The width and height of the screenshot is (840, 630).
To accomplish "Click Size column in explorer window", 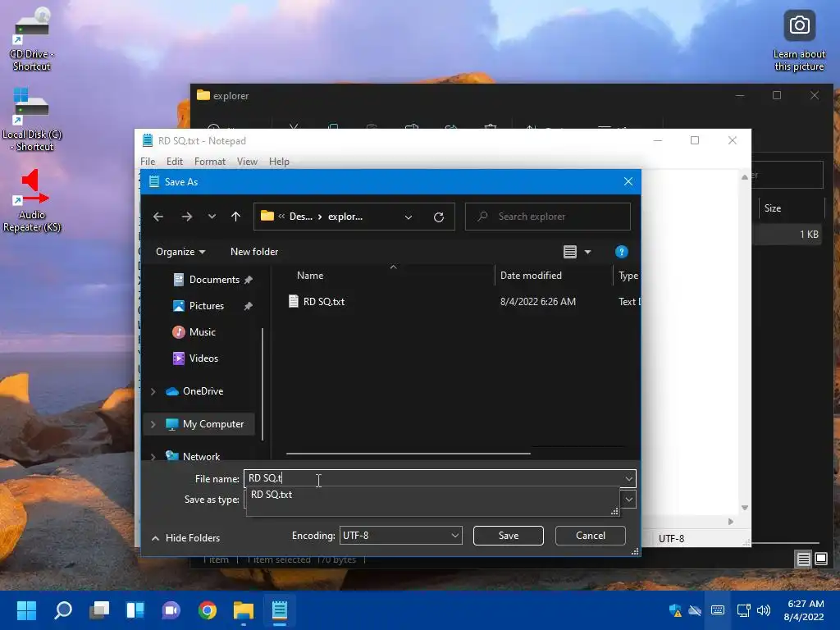I will point(773,208).
